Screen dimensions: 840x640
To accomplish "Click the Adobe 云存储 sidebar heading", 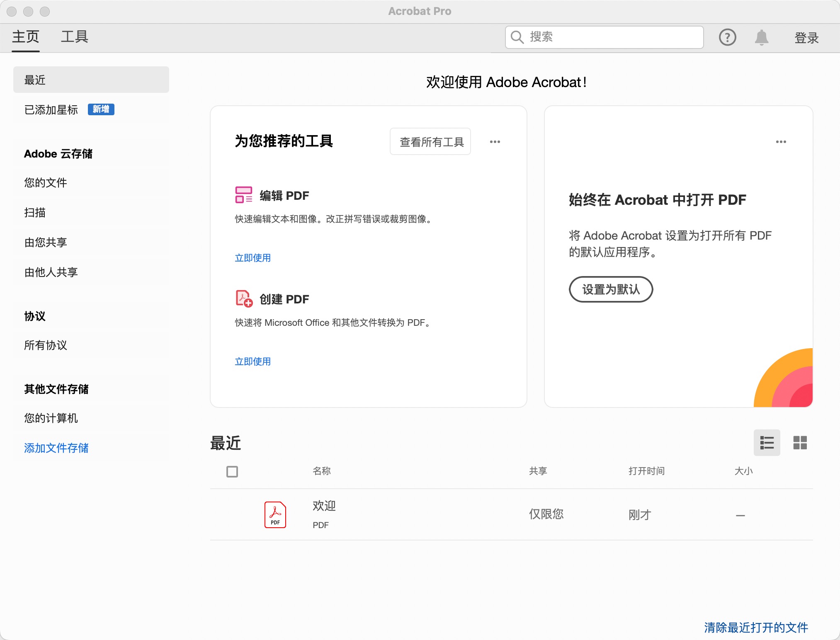I will (58, 154).
